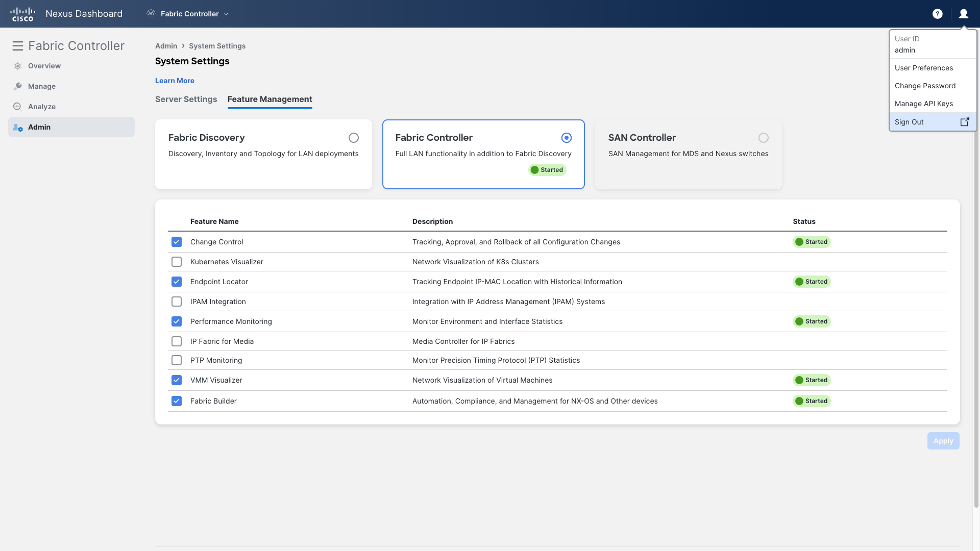Click the Started badge on Fabric Controller card
980x551 pixels.
547,170
